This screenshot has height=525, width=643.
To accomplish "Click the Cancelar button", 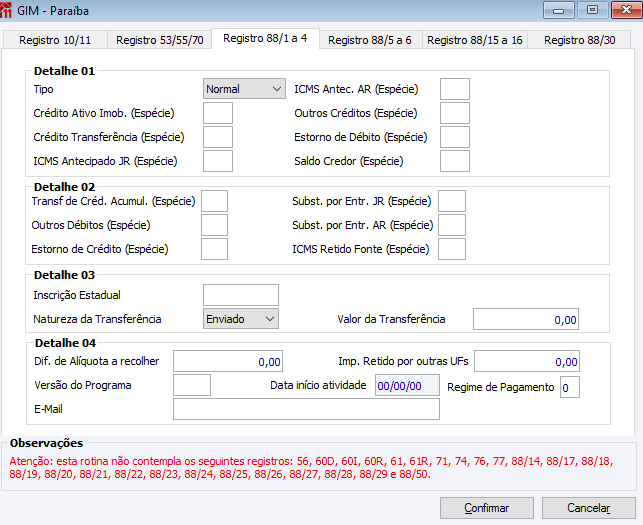I will coord(588,508).
